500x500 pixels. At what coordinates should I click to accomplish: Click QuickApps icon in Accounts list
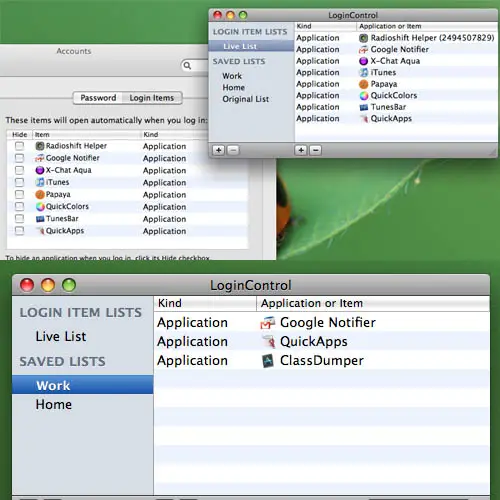click(40, 231)
